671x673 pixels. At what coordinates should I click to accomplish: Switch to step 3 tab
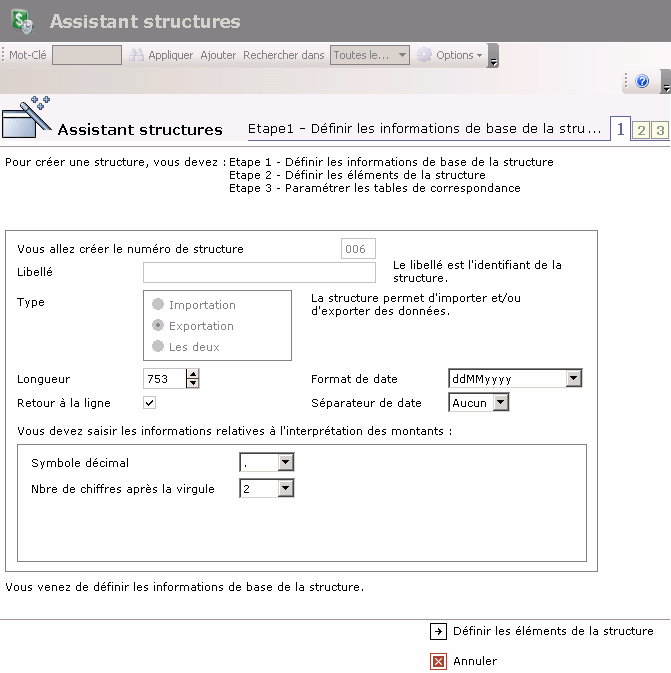[659, 130]
